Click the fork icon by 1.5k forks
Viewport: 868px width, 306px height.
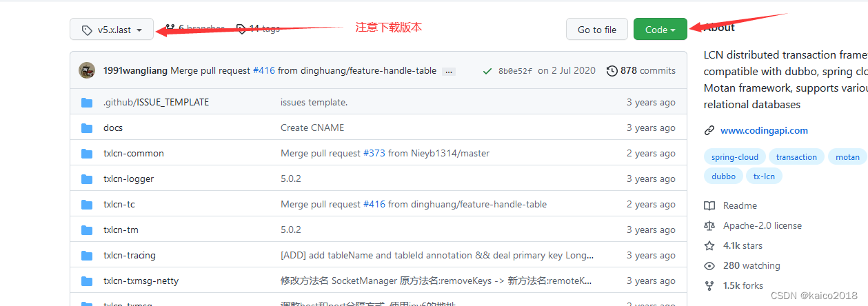pos(709,285)
